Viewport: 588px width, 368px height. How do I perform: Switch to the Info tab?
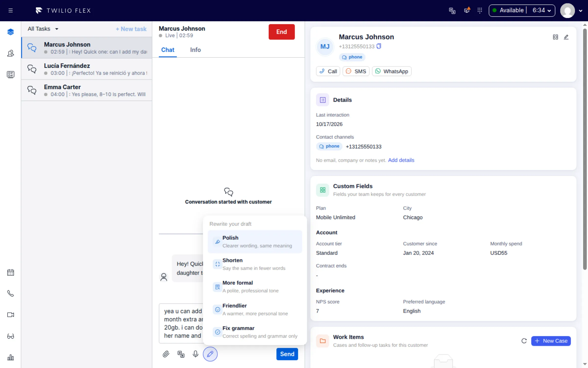point(195,50)
